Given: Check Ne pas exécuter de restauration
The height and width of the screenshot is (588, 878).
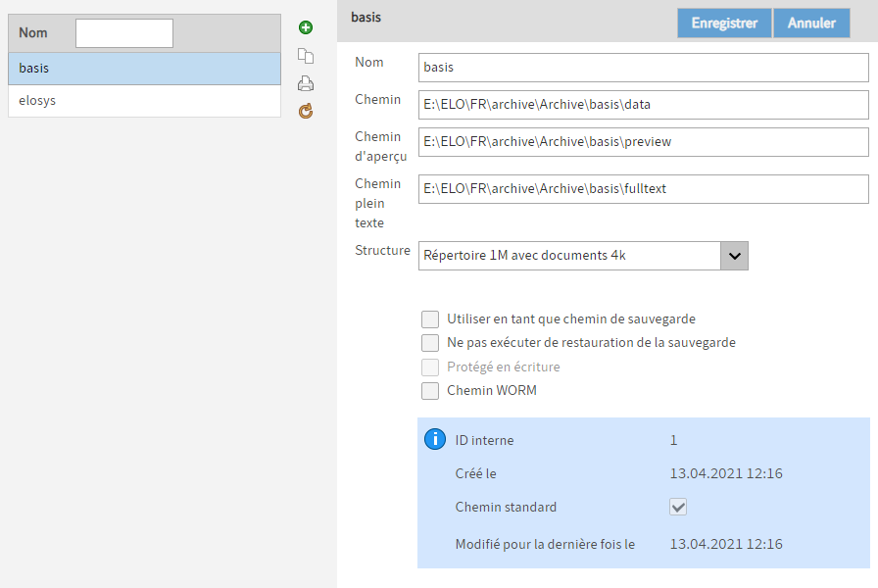Looking at the screenshot, I should [x=430, y=343].
